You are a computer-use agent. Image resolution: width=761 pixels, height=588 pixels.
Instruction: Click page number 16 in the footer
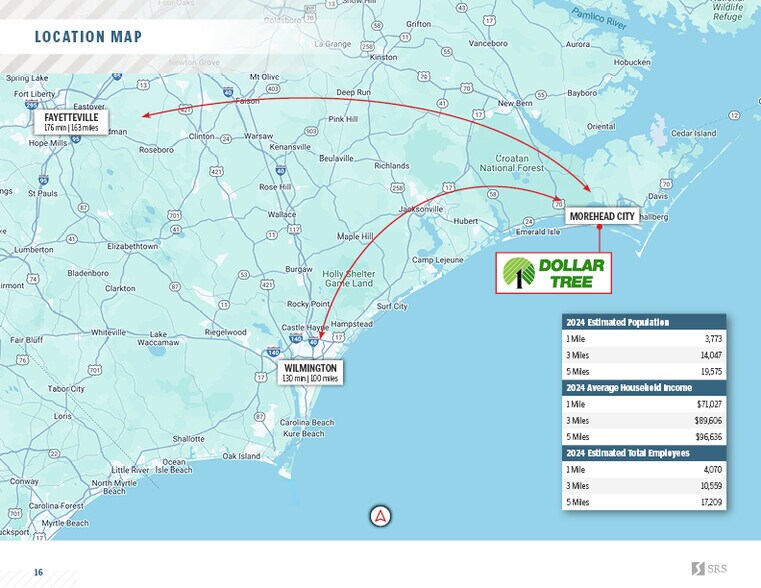(38, 572)
